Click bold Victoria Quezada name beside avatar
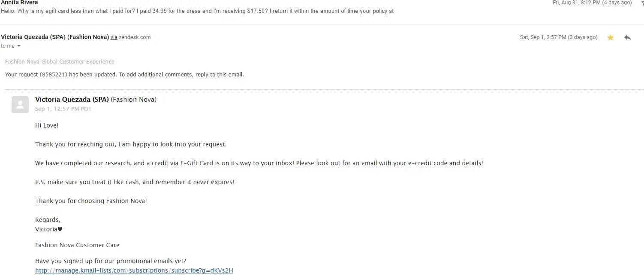The image size is (644, 279). pyautogui.click(x=72, y=100)
